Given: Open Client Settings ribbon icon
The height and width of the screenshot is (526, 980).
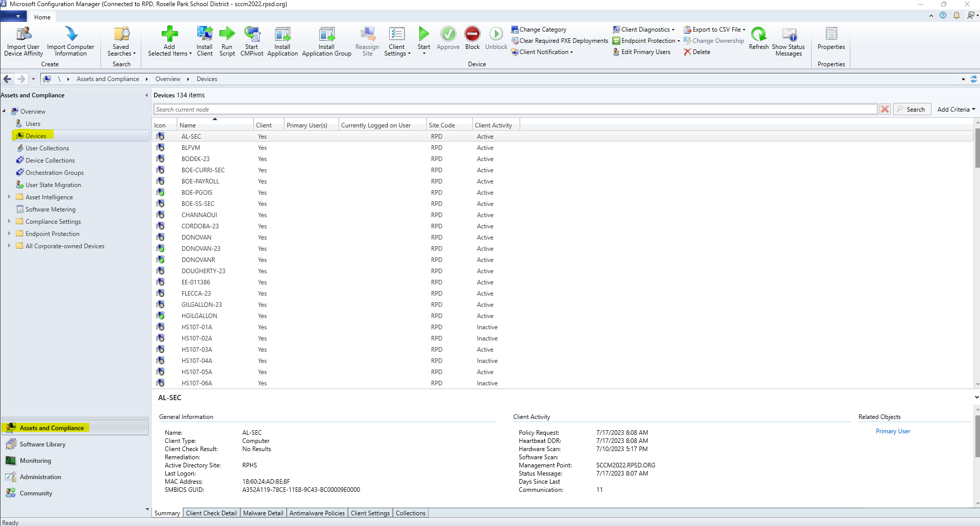Looking at the screenshot, I should (x=397, y=34).
